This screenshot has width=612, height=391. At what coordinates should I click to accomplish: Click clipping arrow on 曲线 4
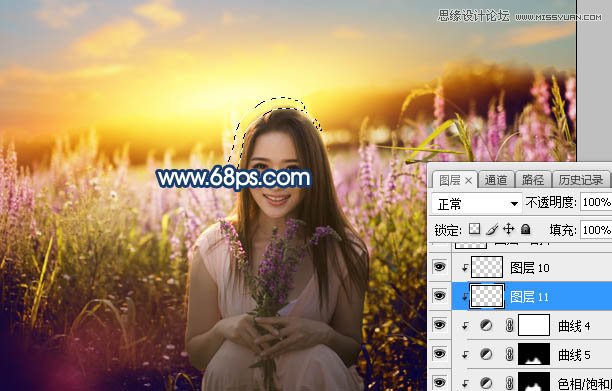pos(465,325)
